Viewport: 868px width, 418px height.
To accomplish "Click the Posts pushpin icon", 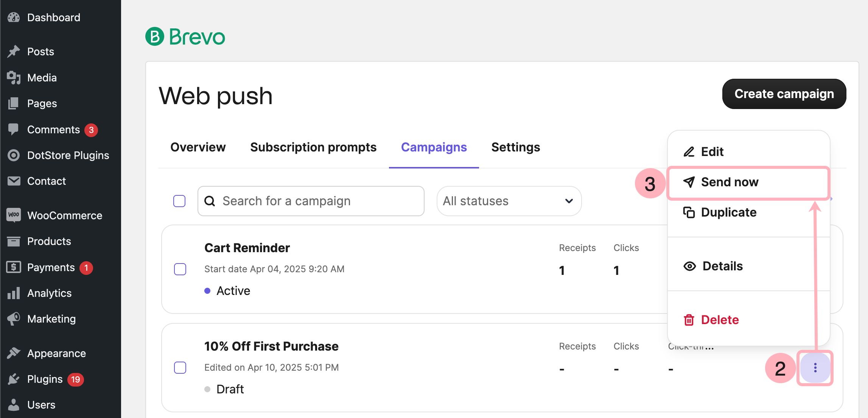I will pyautogui.click(x=14, y=51).
